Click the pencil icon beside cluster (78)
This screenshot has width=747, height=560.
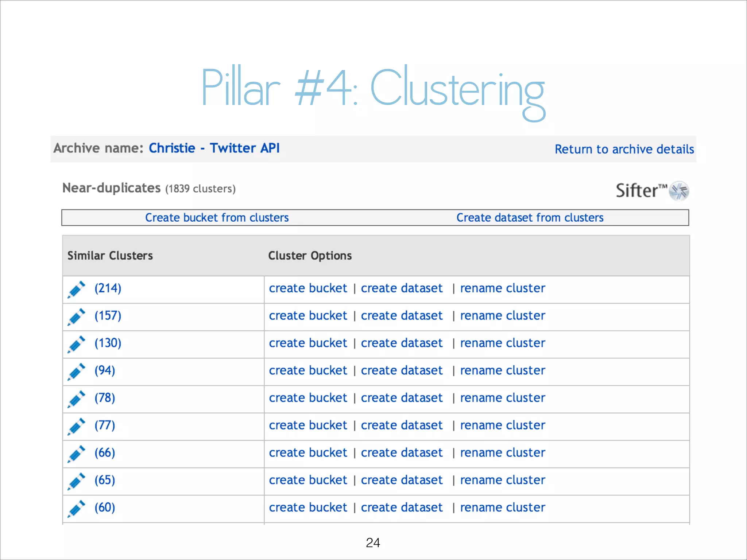pyautogui.click(x=76, y=399)
